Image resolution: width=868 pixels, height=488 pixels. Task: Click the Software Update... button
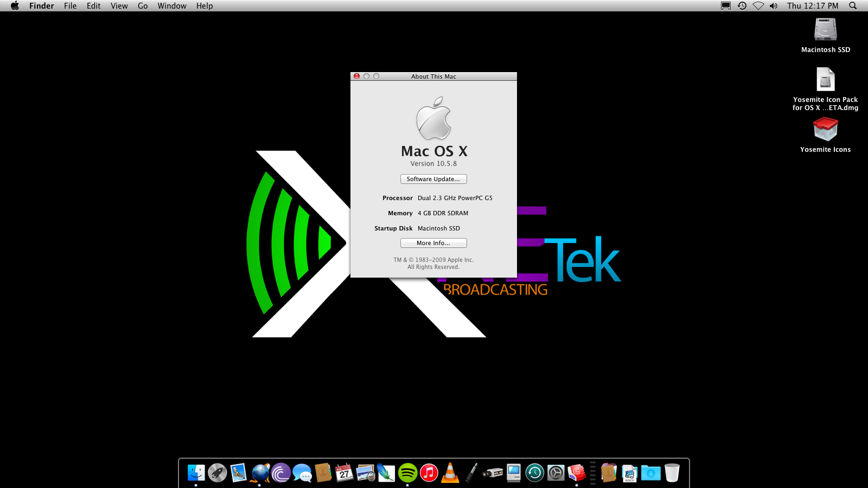pyautogui.click(x=433, y=179)
